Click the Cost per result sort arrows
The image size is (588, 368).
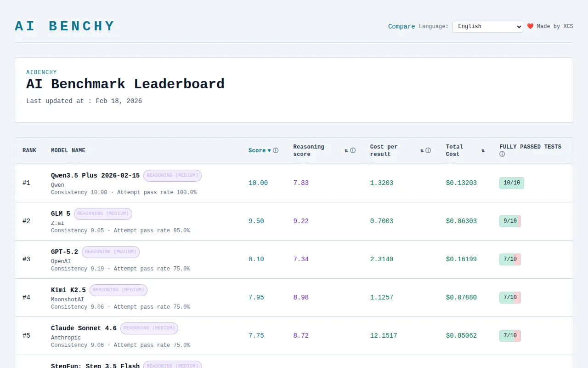point(422,150)
